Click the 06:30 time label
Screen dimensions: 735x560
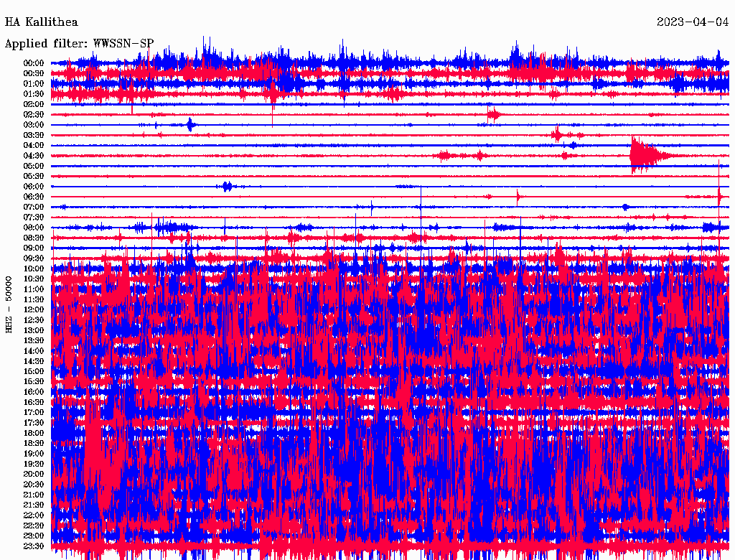pos(34,197)
